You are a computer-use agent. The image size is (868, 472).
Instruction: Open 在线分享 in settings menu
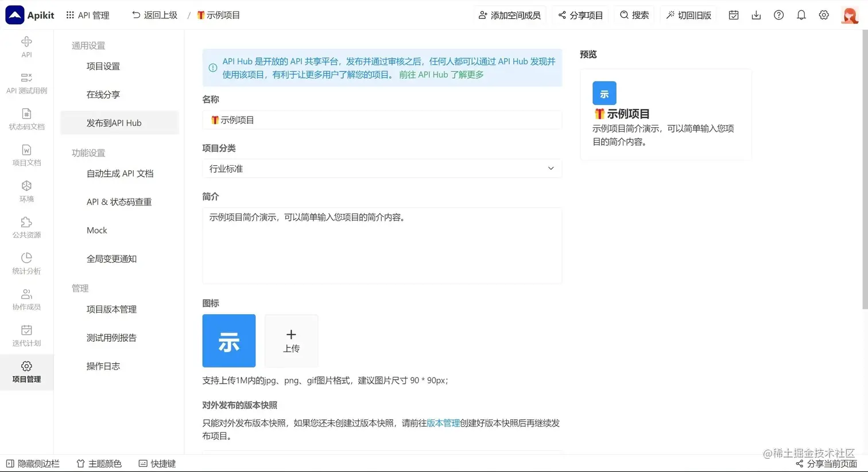coord(103,95)
